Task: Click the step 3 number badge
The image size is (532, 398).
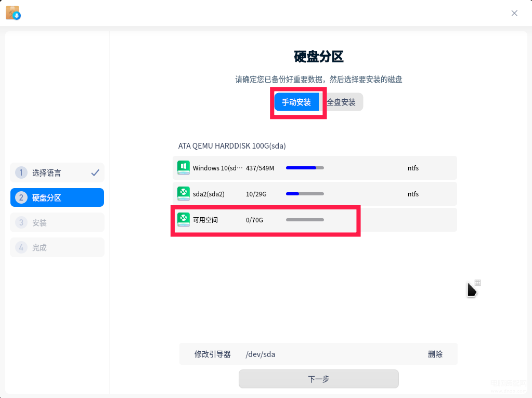Action: [21, 222]
